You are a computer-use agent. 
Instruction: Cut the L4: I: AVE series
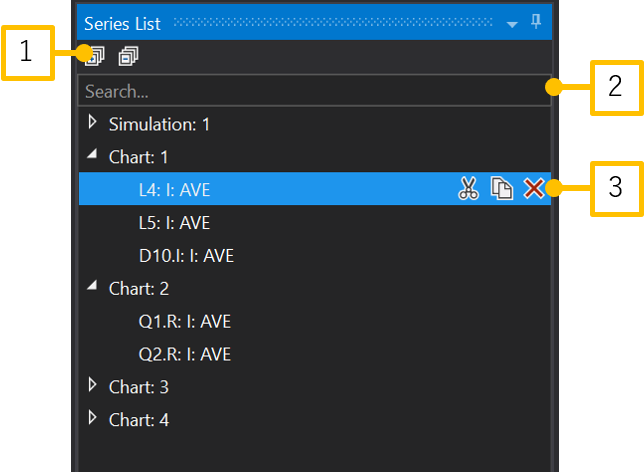pos(468,189)
